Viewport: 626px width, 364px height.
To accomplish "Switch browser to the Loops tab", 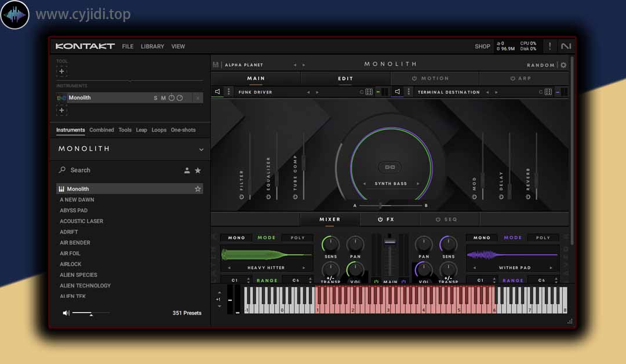I will (x=159, y=130).
